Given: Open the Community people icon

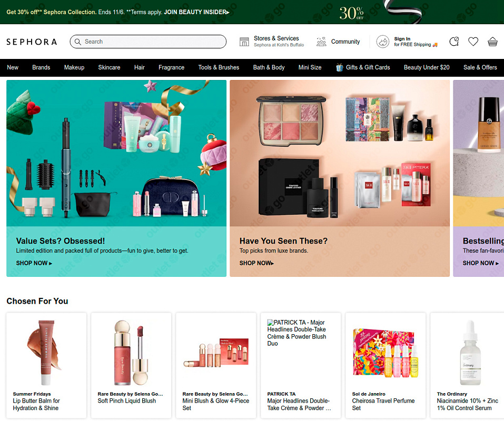Looking at the screenshot, I should click(x=321, y=42).
